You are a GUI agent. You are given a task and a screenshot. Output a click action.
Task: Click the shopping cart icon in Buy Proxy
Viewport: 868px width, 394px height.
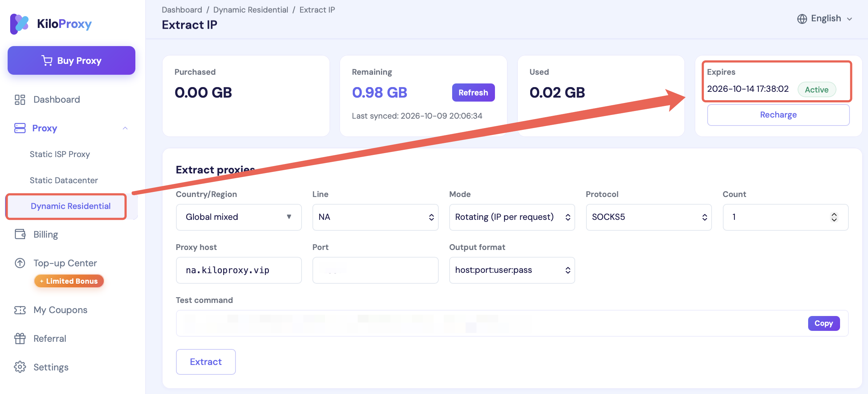point(47,61)
